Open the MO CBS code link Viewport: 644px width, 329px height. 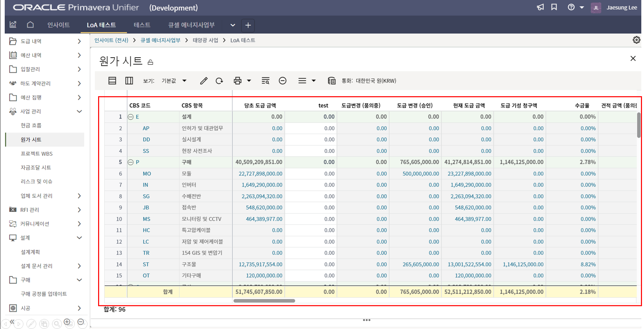(x=147, y=174)
